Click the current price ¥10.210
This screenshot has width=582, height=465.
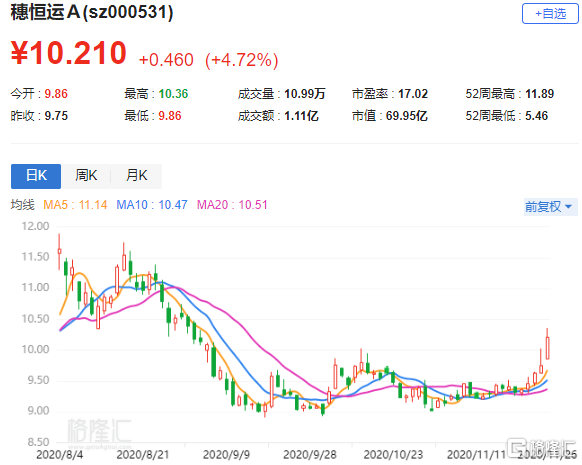69,53
